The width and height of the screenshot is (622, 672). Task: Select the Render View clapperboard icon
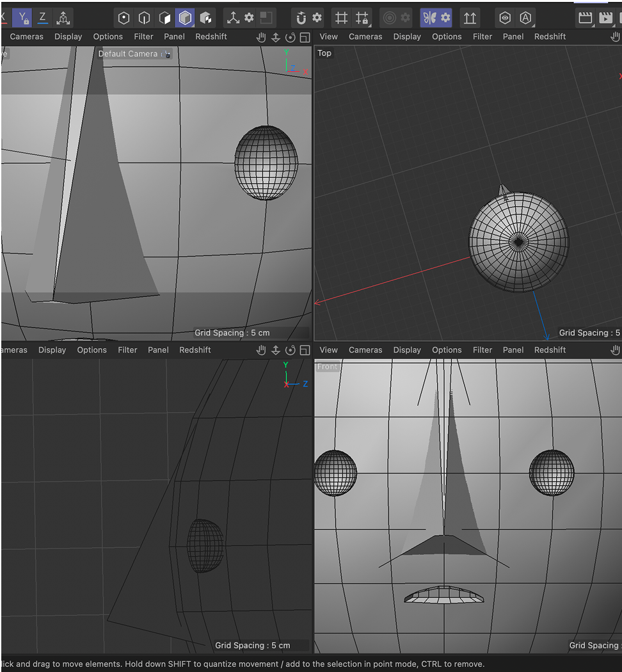click(585, 17)
